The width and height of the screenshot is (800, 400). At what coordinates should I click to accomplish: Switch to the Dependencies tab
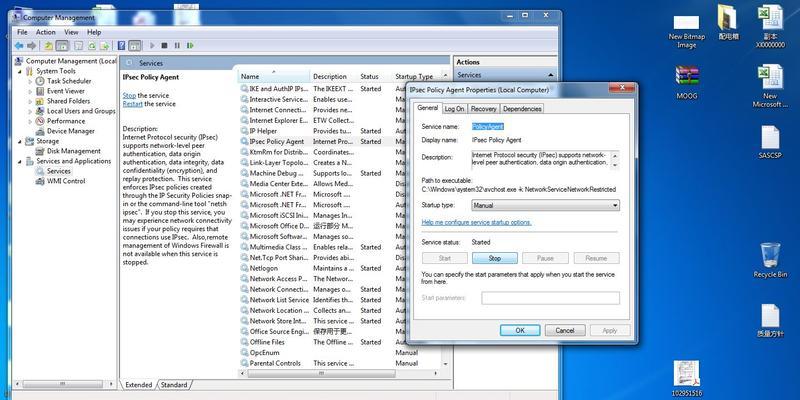(x=522, y=109)
